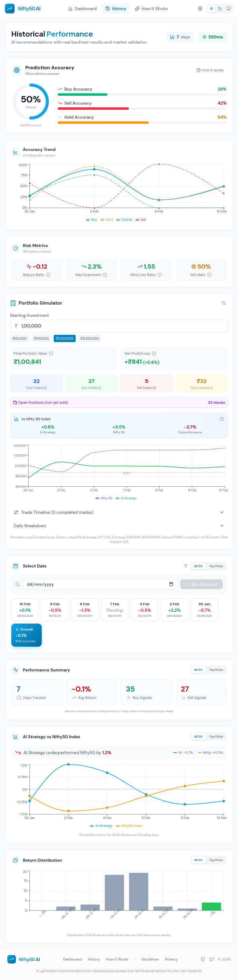The width and height of the screenshot is (238, 980).
Task: Select system theme monitor icon
Action: pos(229,8)
